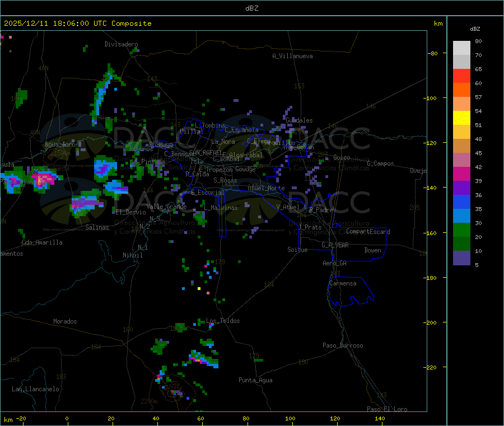504x426 pixels.
Task: Select the Nihuil label
Action: coord(132,255)
